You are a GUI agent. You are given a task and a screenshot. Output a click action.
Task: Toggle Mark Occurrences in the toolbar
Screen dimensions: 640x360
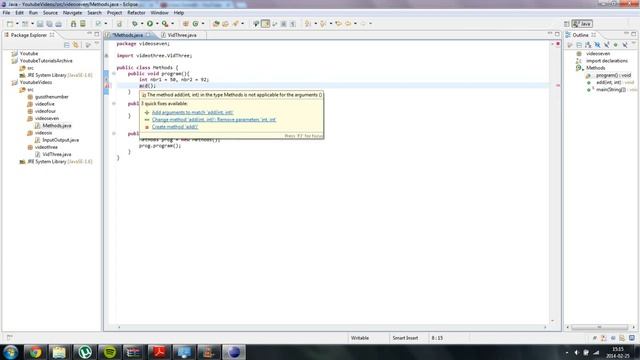pos(266,24)
